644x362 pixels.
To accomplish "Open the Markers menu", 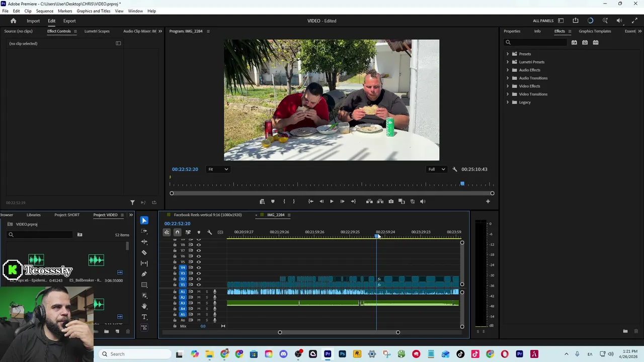I will coord(65,11).
